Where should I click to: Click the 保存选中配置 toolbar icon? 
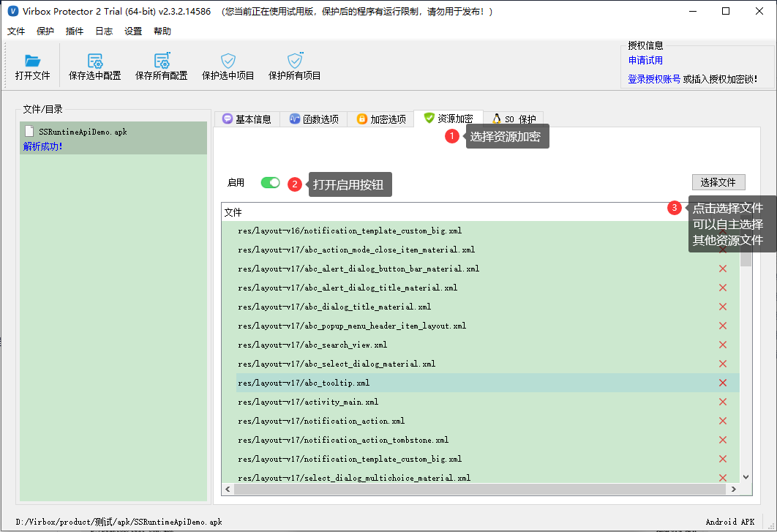pyautogui.click(x=94, y=61)
